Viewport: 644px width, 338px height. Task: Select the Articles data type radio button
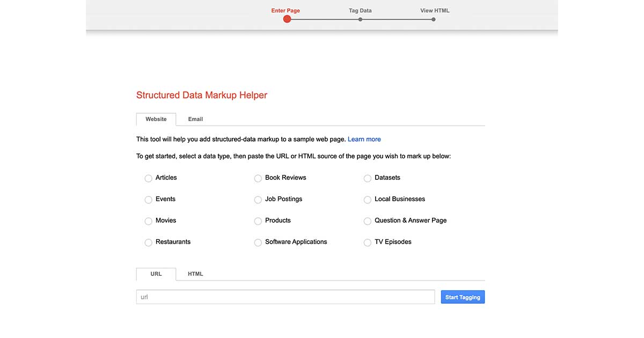pos(149,178)
